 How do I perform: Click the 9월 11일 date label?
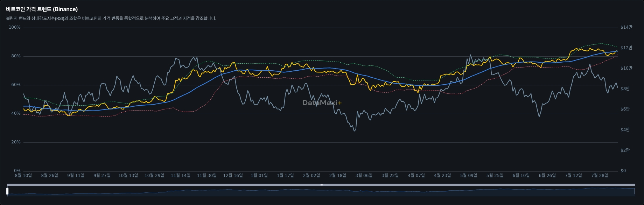pyautogui.click(x=76, y=175)
